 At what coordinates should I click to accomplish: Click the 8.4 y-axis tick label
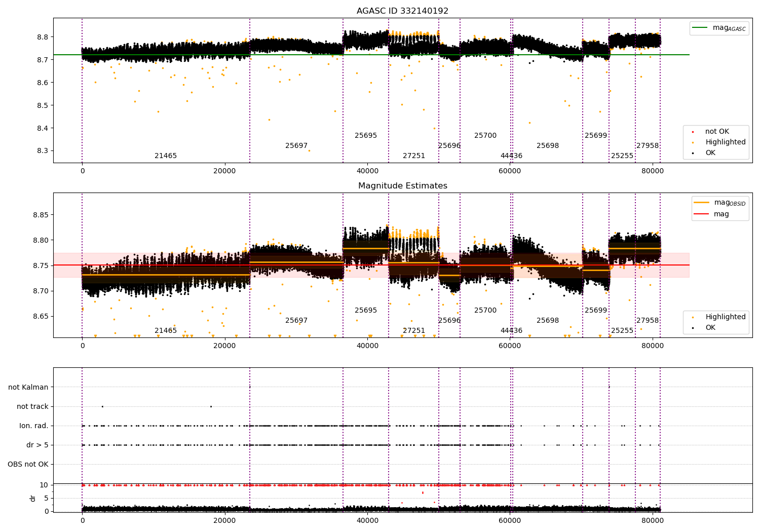43,128
